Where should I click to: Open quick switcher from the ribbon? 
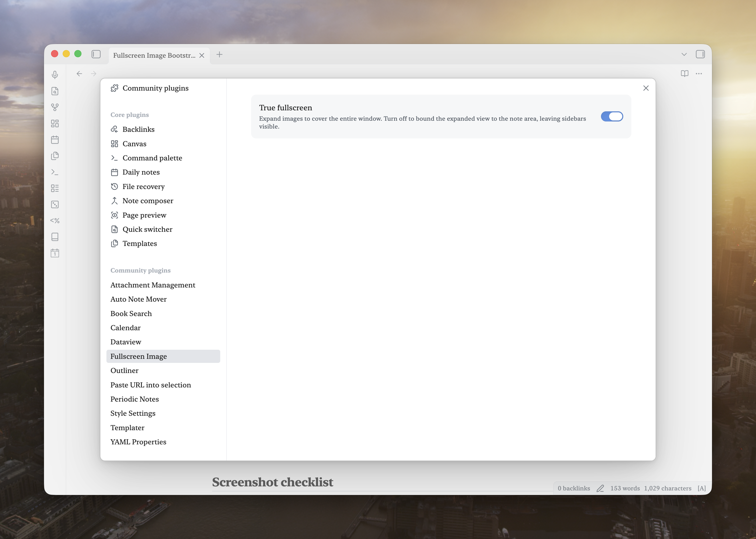click(x=55, y=91)
